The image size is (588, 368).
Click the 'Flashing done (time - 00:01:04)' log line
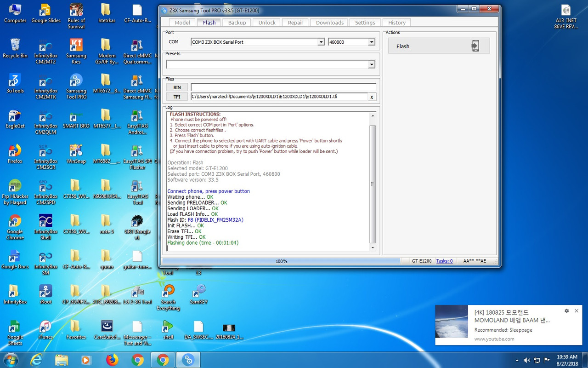[x=203, y=243]
